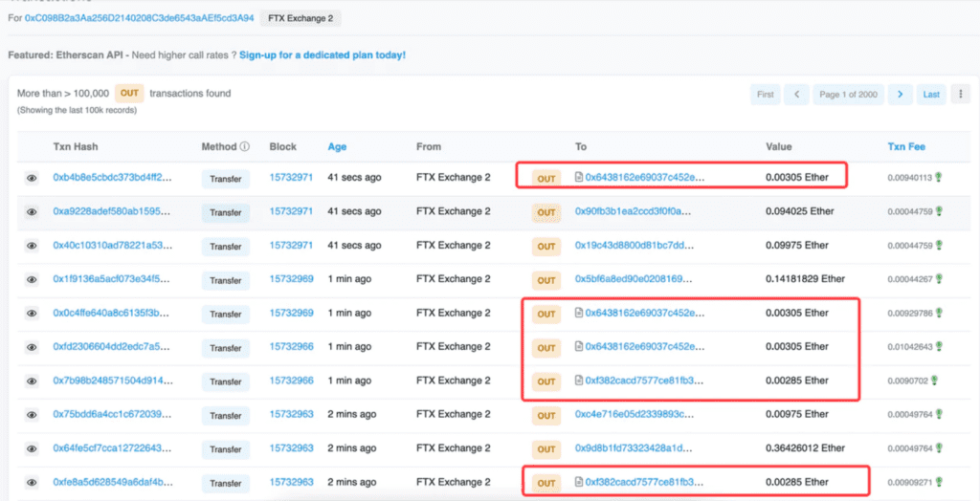Image resolution: width=980 pixels, height=501 pixels.
Task: Click Transfer method badge in 0xb4b8e5cb row
Action: pyautogui.click(x=226, y=179)
